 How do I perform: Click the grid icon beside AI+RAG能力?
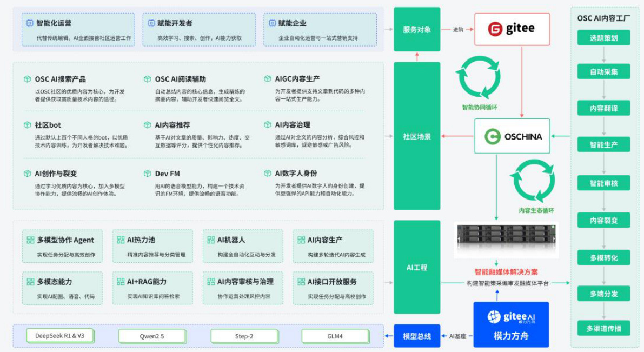(121, 282)
